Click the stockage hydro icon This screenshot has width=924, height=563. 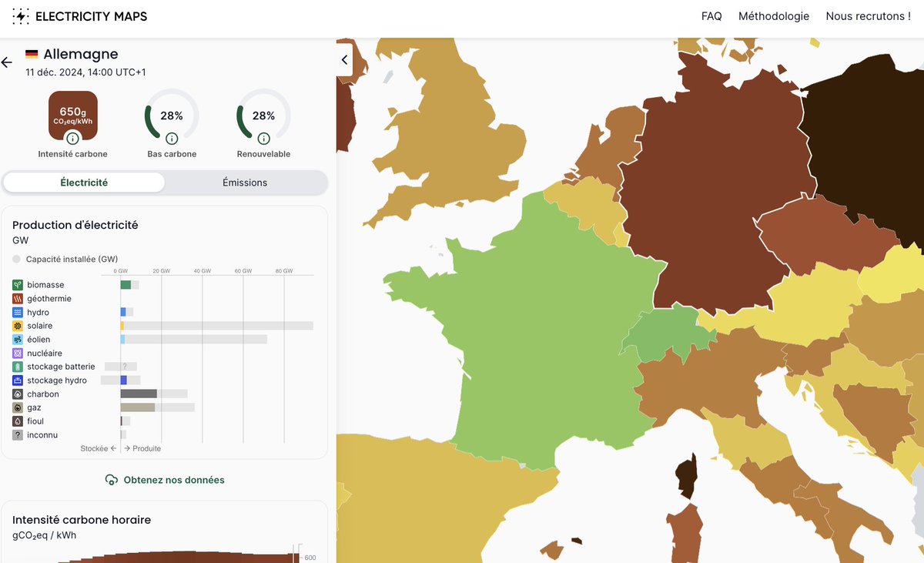click(x=18, y=380)
